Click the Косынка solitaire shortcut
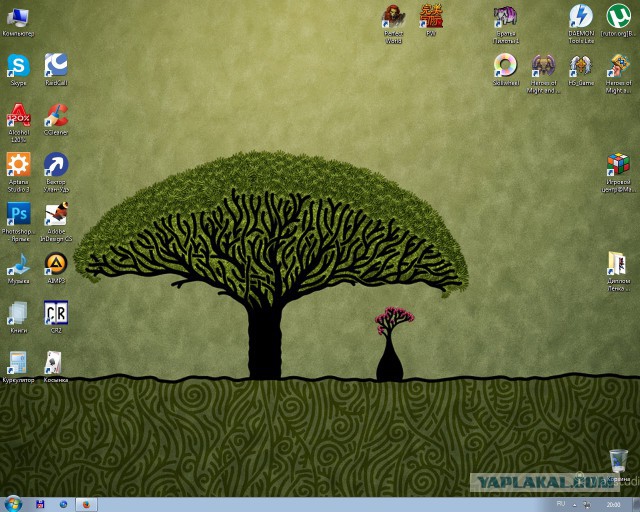Screen dimensions: 640x512 [x=56, y=367]
